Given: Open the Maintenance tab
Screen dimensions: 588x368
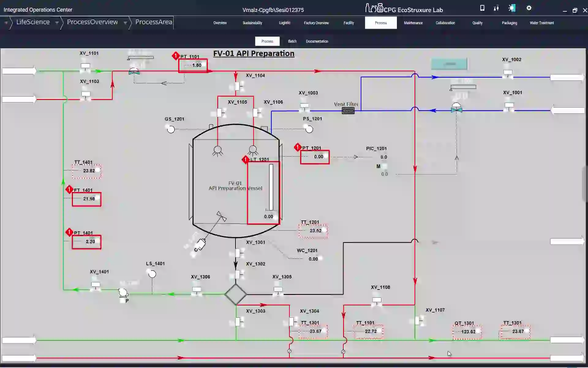Looking at the screenshot, I should click(x=413, y=23).
